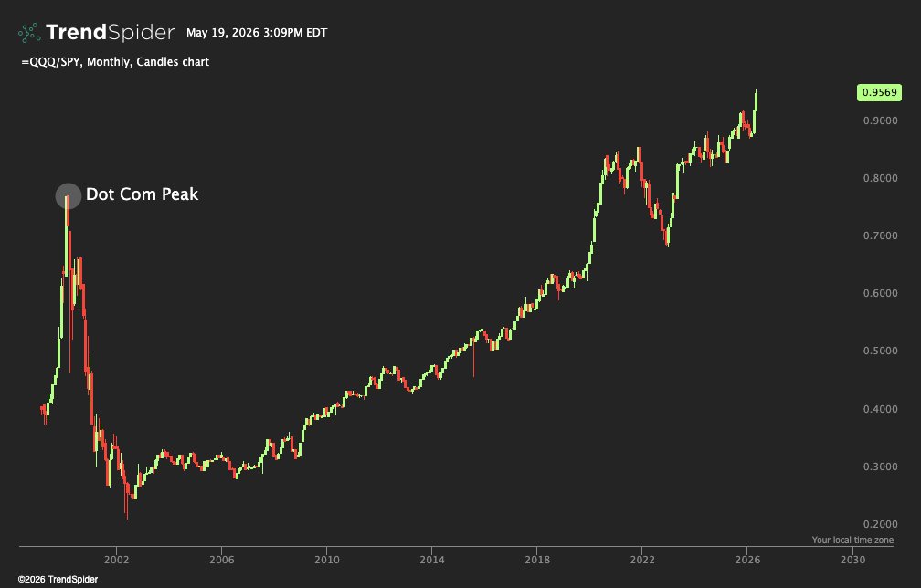Click the TrendSpider logo icon
The width and height of the screenshot is (921, 588).
coord(29,32)
